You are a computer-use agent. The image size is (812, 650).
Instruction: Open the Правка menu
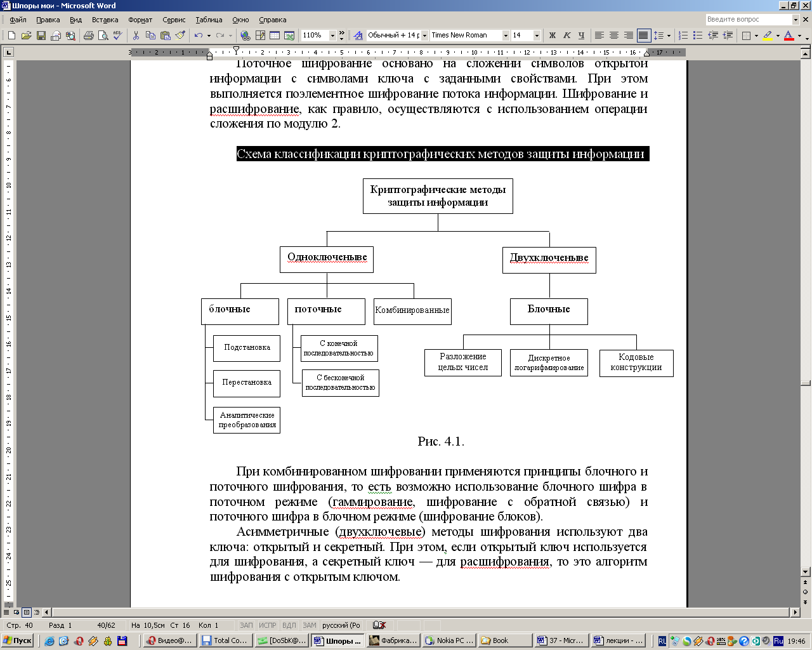tap(48, 20)
